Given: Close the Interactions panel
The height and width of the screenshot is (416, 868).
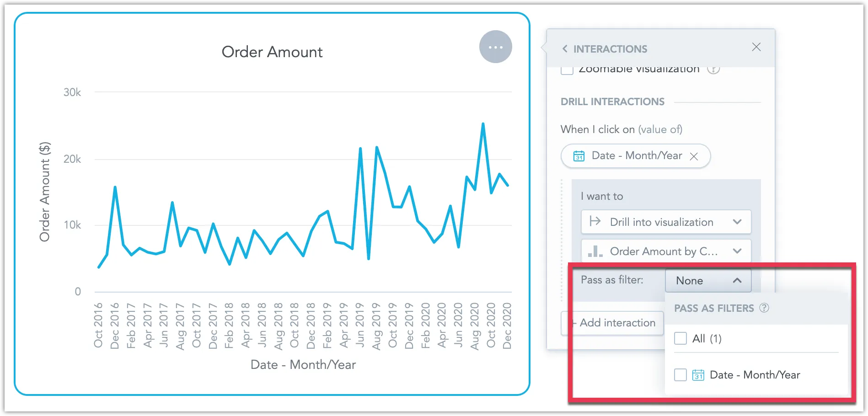Looking at the screenshot, I should point(756,47).
